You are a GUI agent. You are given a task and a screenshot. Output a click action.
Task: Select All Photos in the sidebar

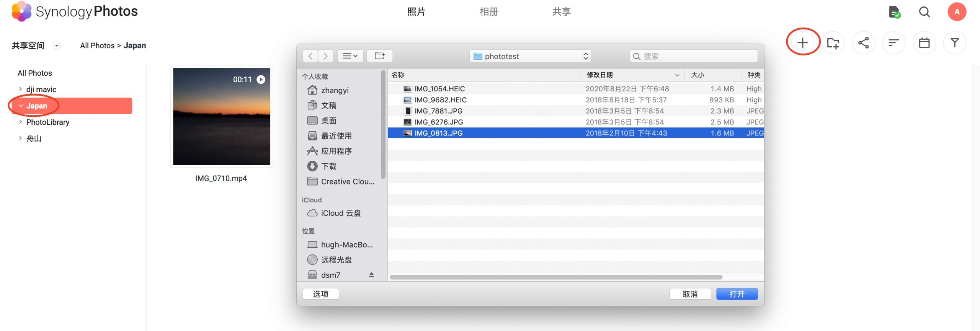pos(35,73)
